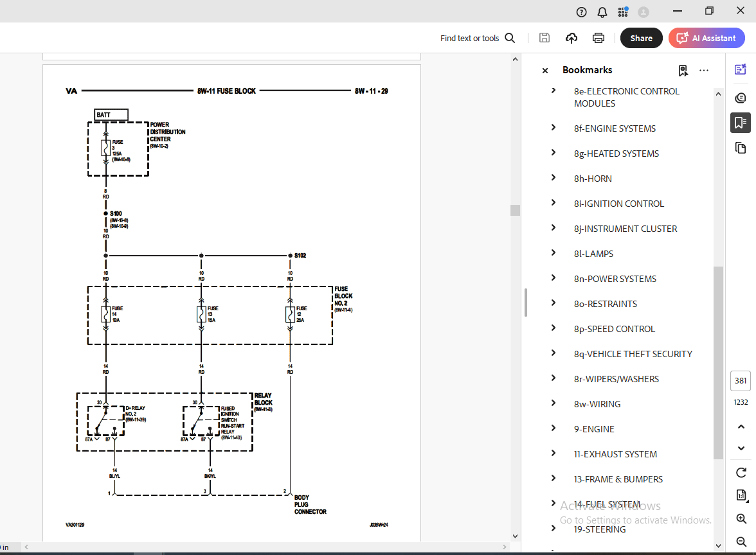Open the 8h-HORN bookmark
Image resolution: width=756 pixels, height=555 pixels.
coord(593,178)
